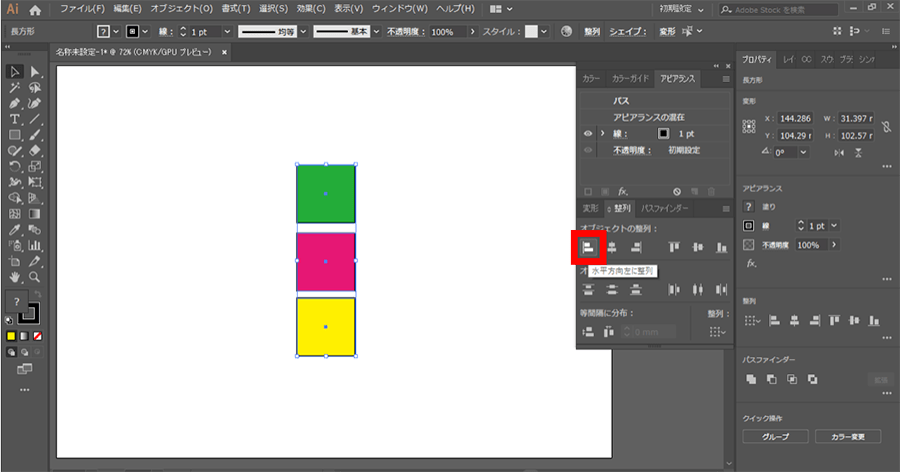
Task: Click horizontal align left in Align panel
Action: pyautogui.click(x=588, y=247)
